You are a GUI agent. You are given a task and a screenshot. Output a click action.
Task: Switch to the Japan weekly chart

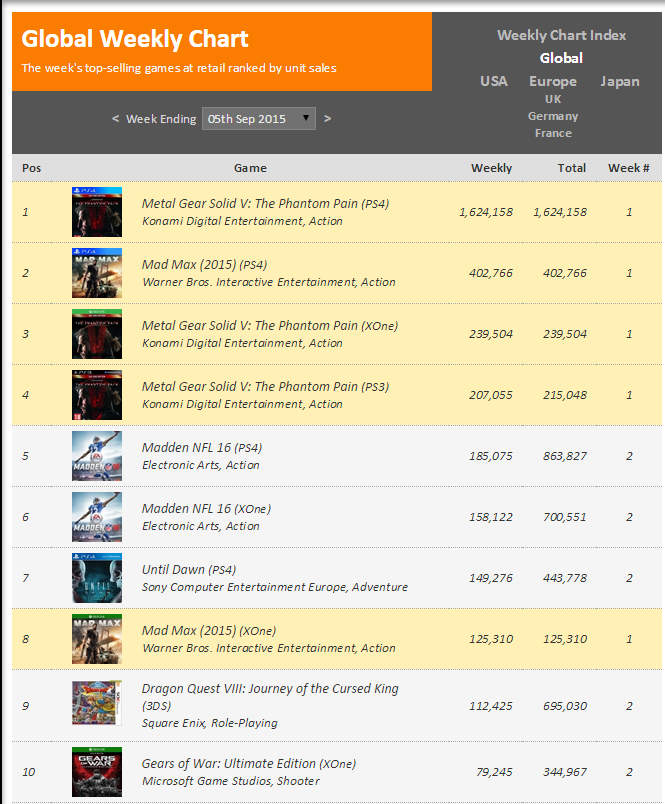pos(620,82)
